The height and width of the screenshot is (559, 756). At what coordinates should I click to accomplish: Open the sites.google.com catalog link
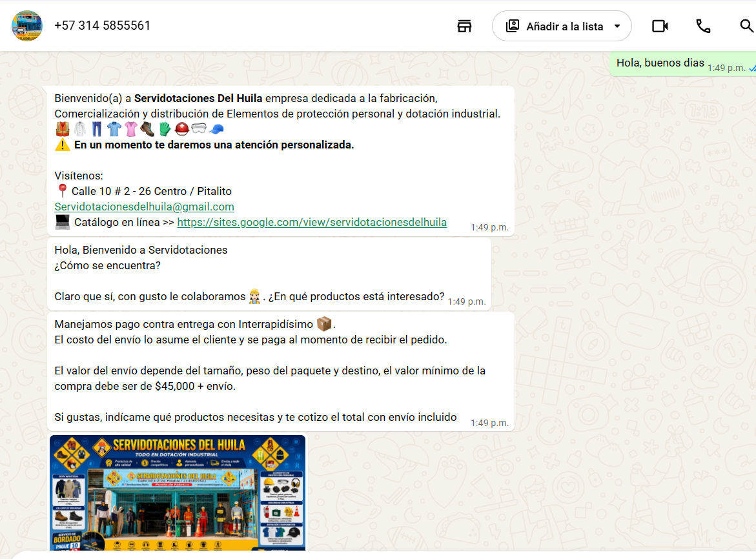tap(312, 222)
